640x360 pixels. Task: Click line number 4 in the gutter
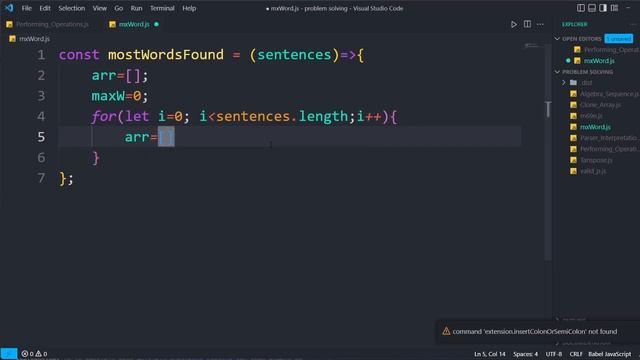[x=41, y=116]
